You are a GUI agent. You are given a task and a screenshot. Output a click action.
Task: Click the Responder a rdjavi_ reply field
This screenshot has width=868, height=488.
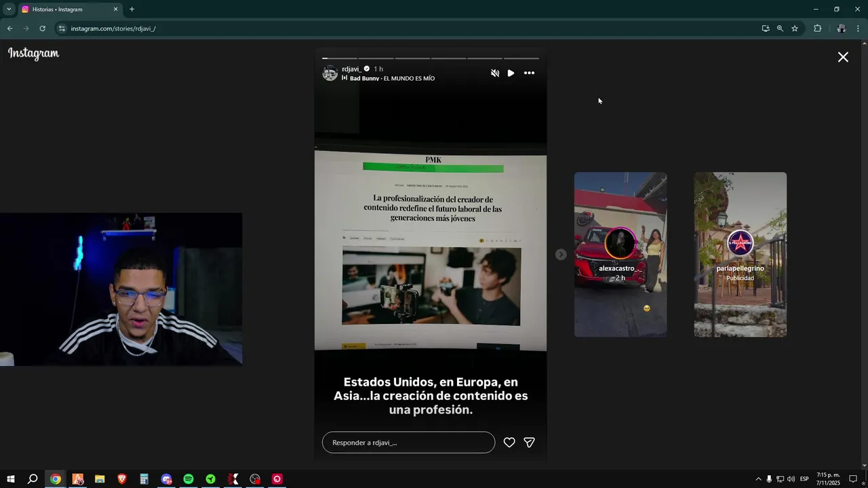(x=408, y=443)
